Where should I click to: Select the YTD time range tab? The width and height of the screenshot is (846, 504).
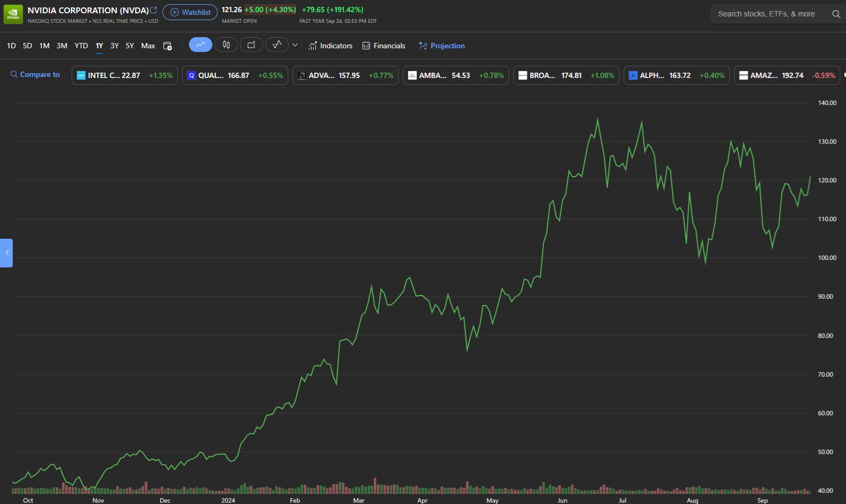pos(81,46)
